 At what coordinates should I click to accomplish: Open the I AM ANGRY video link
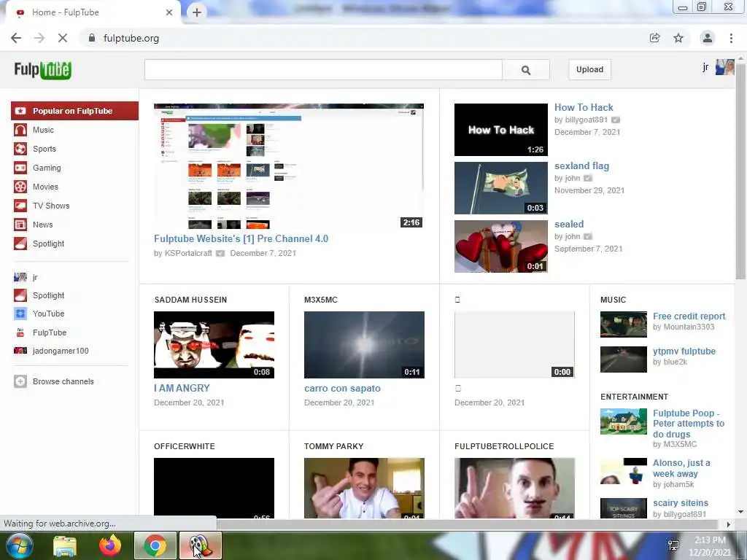coord(182,388)
